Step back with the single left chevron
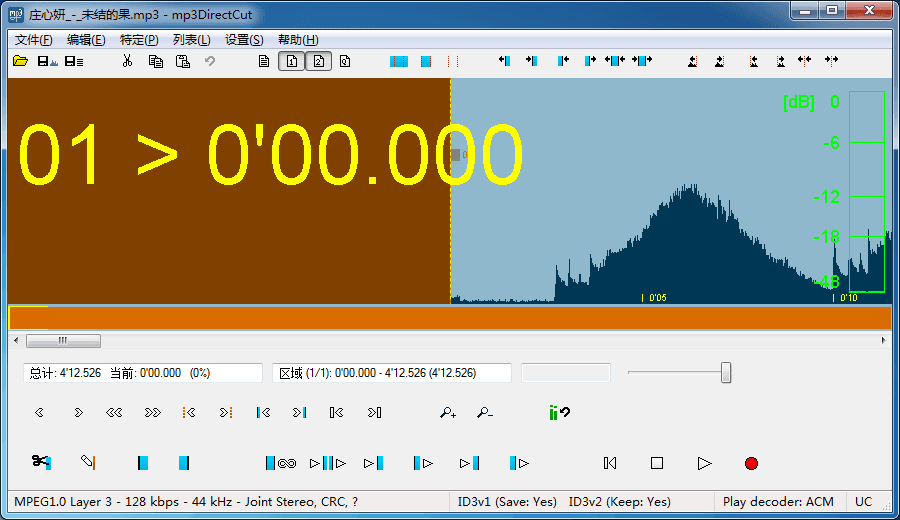This screenshot has width=900, height=520. 39,412
